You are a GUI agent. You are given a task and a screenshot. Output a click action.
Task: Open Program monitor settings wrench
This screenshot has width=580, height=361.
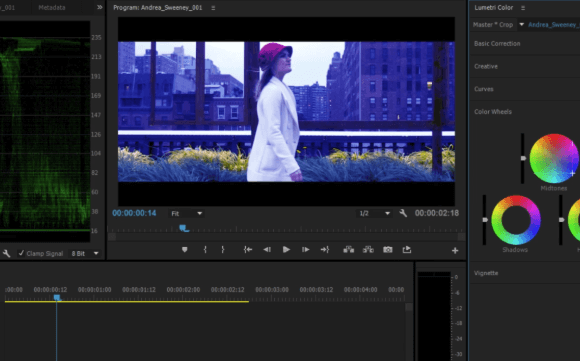(403, 213)
